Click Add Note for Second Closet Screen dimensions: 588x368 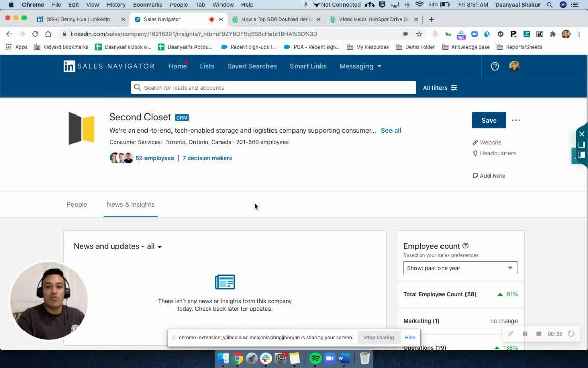tap(489, 176)
